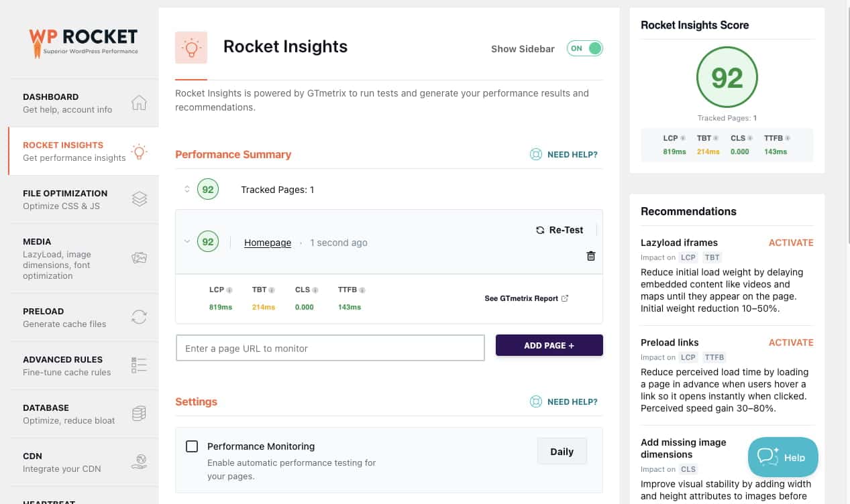This screenshot has width=850, height=504.
Task: Open the Advanced Rules menu section
Action: point(84,365)
